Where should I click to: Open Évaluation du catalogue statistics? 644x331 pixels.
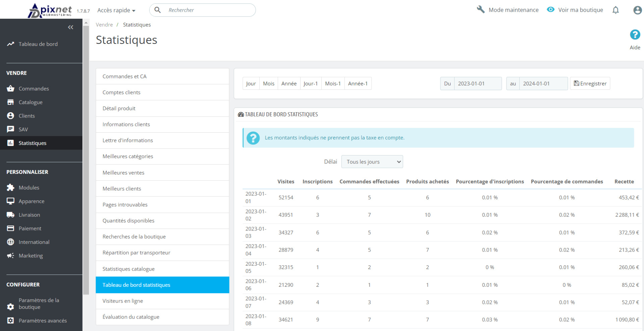pos(162,317)
